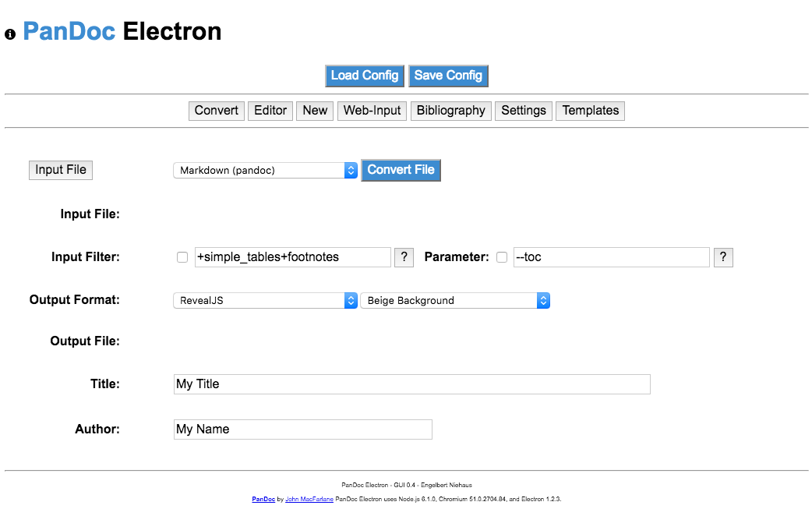
Task: Click the Load Config button
Action: pos(365,76)
